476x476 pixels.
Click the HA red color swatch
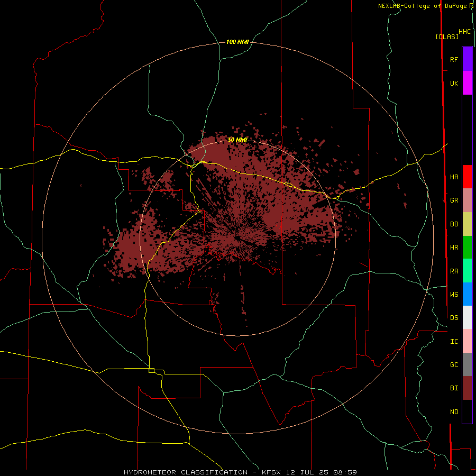coord(467,176)
